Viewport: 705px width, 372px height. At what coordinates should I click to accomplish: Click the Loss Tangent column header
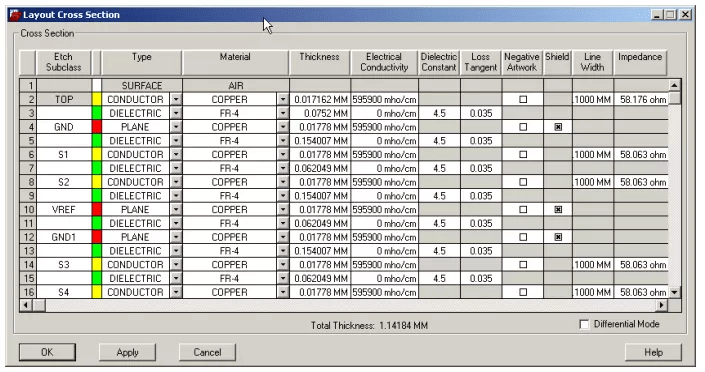(x=481, y=63)
